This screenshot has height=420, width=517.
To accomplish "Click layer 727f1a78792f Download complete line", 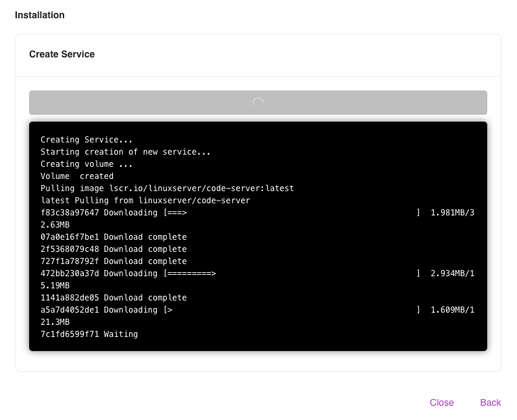I will tap(114, 261).
